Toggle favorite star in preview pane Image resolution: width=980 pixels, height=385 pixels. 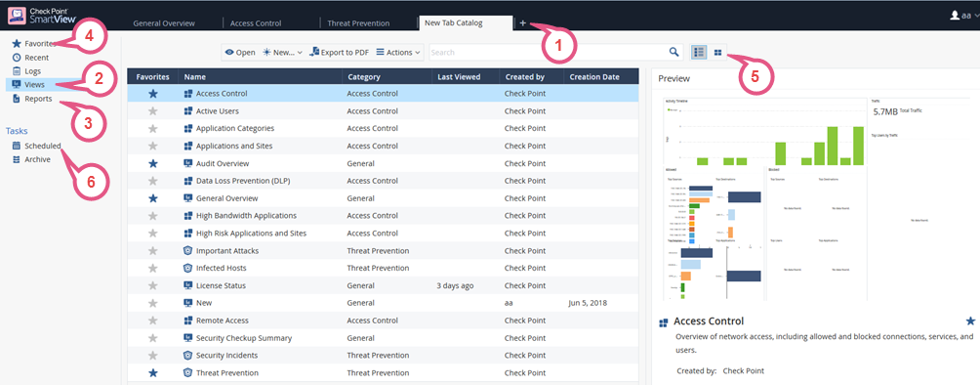click(x=970, y=321)
